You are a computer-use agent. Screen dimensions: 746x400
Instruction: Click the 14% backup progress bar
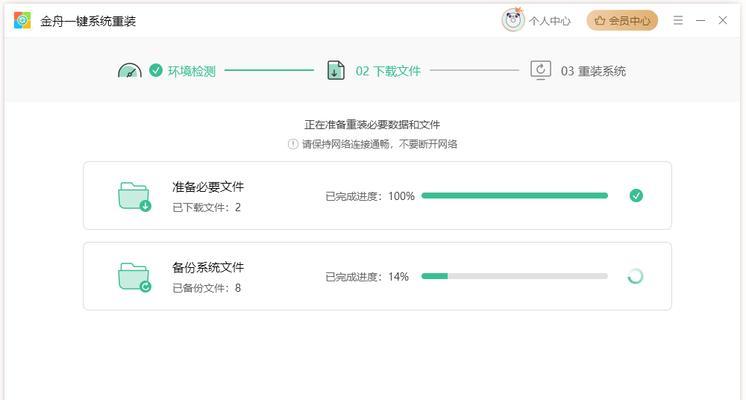pyautogui.click(x=514, y=276)
